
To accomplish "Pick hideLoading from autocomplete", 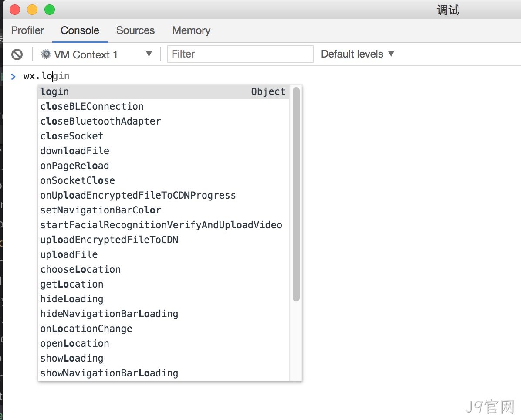I will pos(163,299).
